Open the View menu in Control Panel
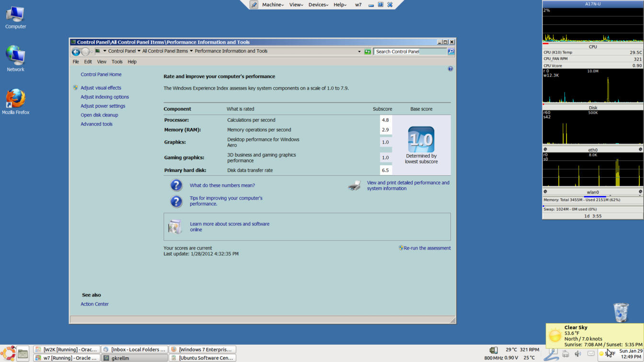This screenshot has height=362, width=644. pos(102,62)
